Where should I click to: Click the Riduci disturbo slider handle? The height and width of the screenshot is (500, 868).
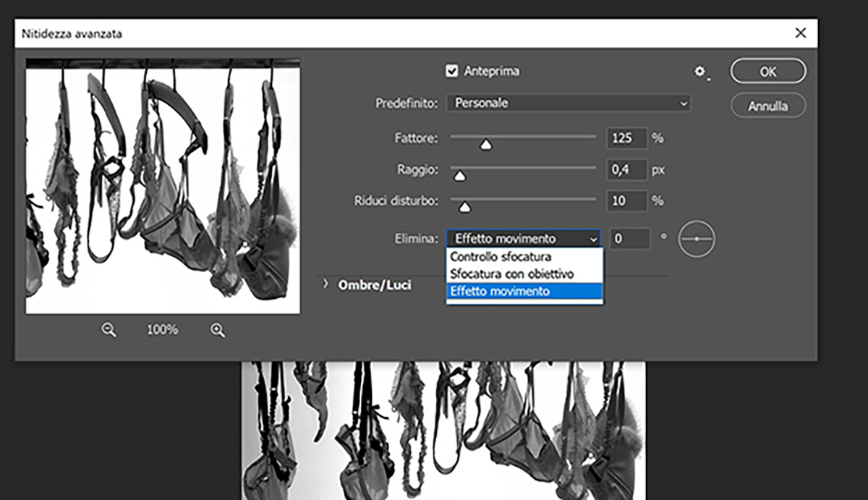point(465,207)
